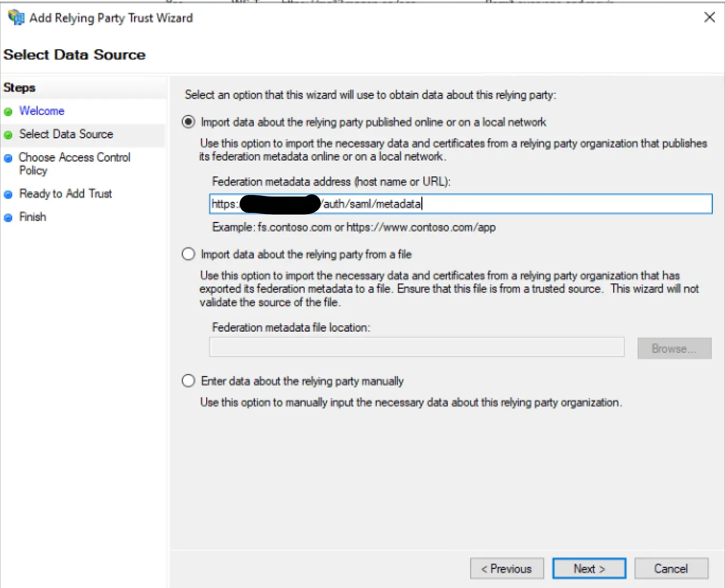Click the Ready to Add Trust step
This screenshot has width=725, height=588.
[x=66, y=193]
